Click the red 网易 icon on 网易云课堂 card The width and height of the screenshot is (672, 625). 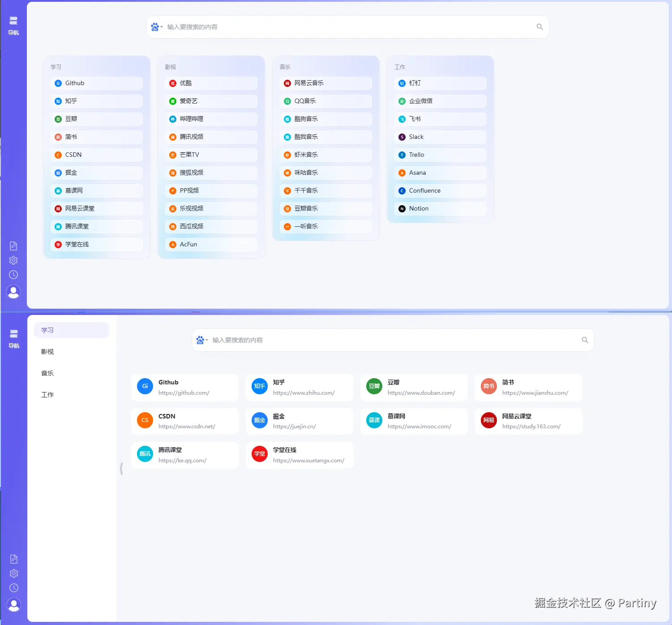pyautogui.click(x=489, y=420)
